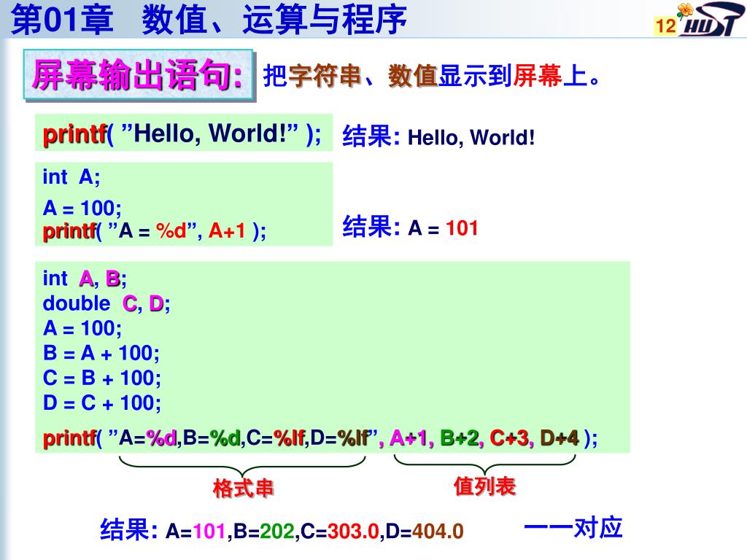Image resolution: width=747 pixels, height=560 pixels.
Task: Click the blue text 一一对应
Action: [573, 528]
